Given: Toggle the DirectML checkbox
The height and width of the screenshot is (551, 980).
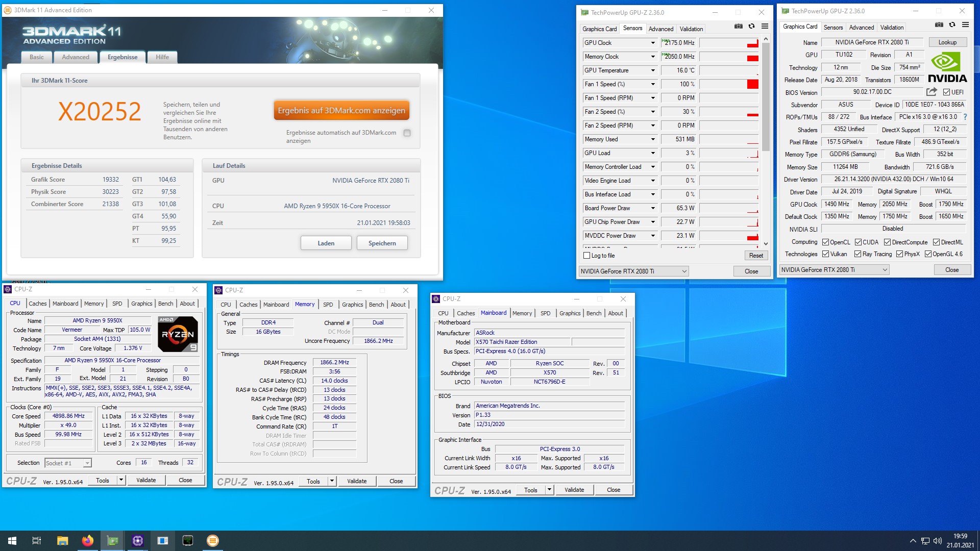Looking at the screenshot, I should 936,242.
